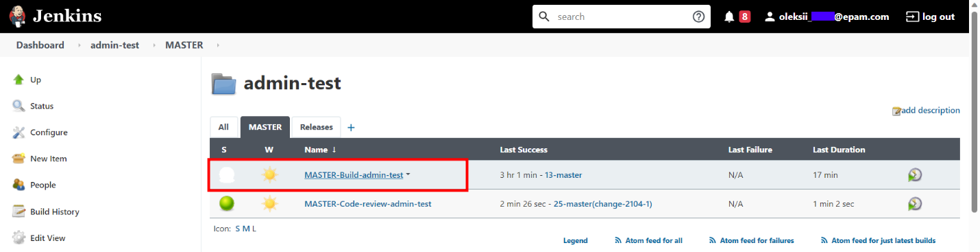Open the People icon in sidebar
Screen dimensions: 980x252
(19, 185)
